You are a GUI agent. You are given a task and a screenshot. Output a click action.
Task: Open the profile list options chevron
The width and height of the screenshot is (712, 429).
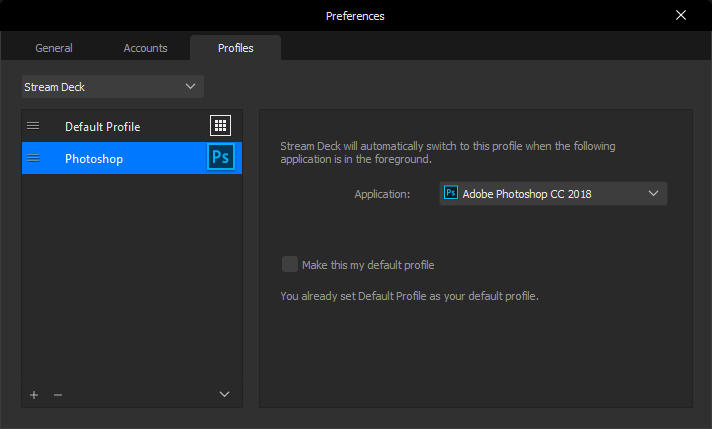(x=225, y=395)
